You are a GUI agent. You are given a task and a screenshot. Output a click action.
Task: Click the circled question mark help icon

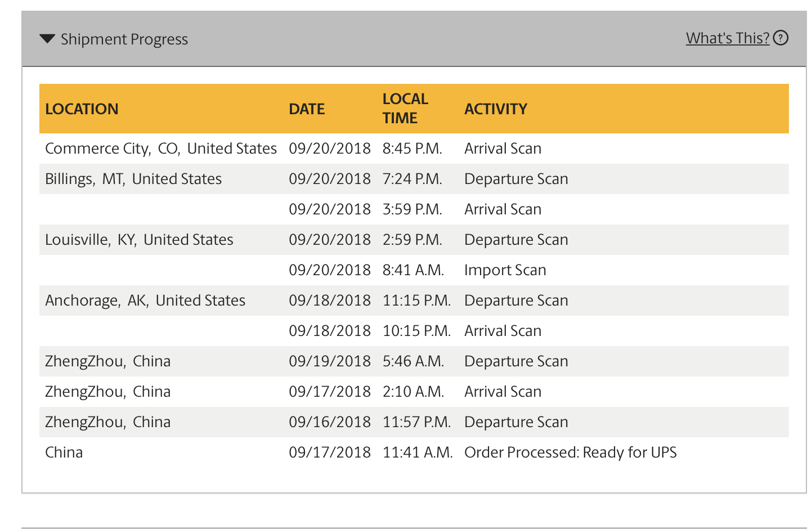pos(780,38)
